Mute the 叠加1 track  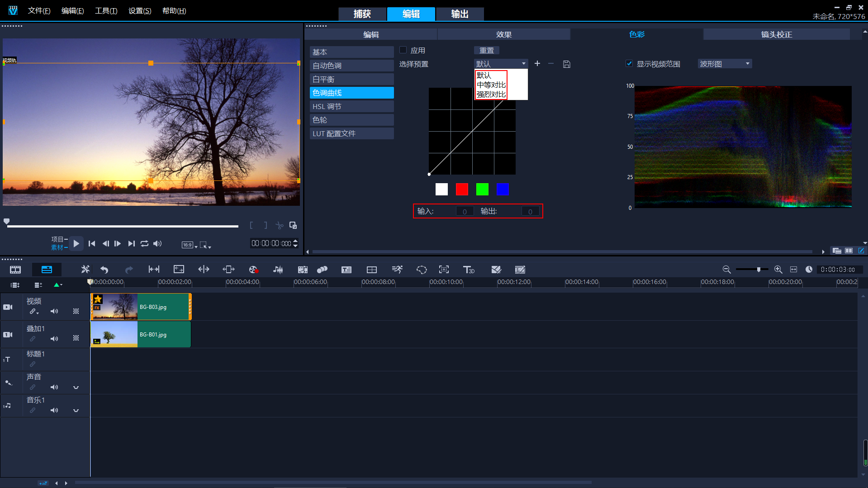[x=54, y=339]
